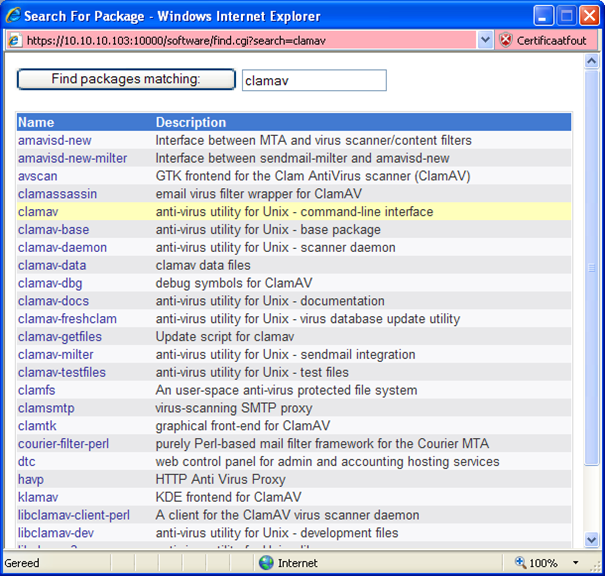This screenshot has width=606, height=577.
Task: Click the Internet zone globe icon
Action: [266, 563]
